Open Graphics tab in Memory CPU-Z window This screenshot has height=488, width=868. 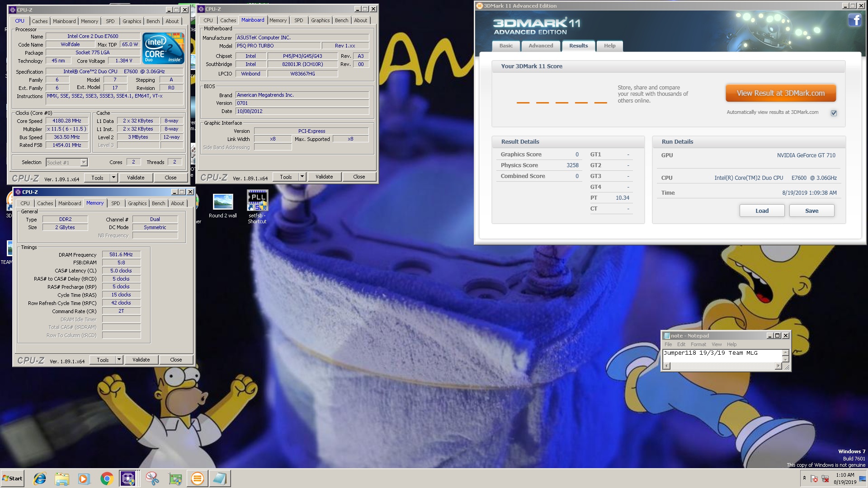[x=137, y=203]
